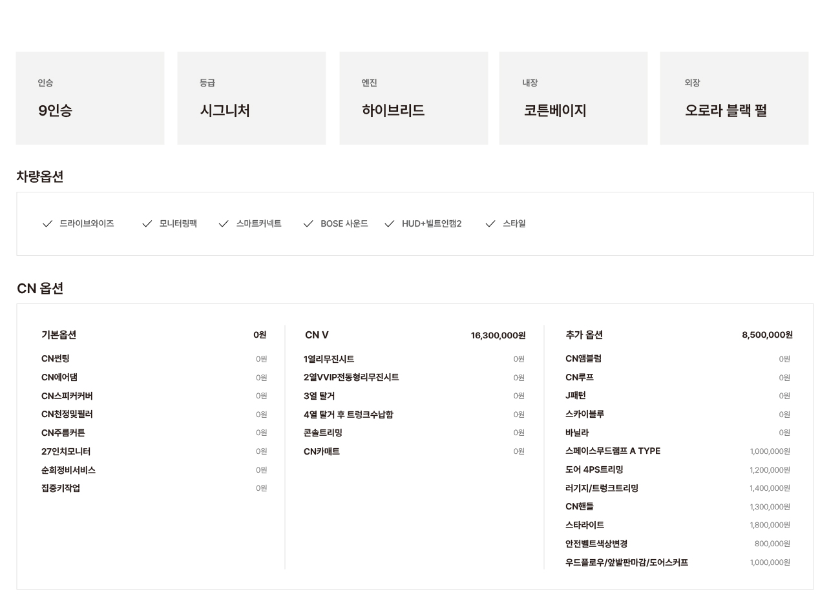Click the 집중키작업 row
Screen dimensions: 840x616
[x=154, y=488]
